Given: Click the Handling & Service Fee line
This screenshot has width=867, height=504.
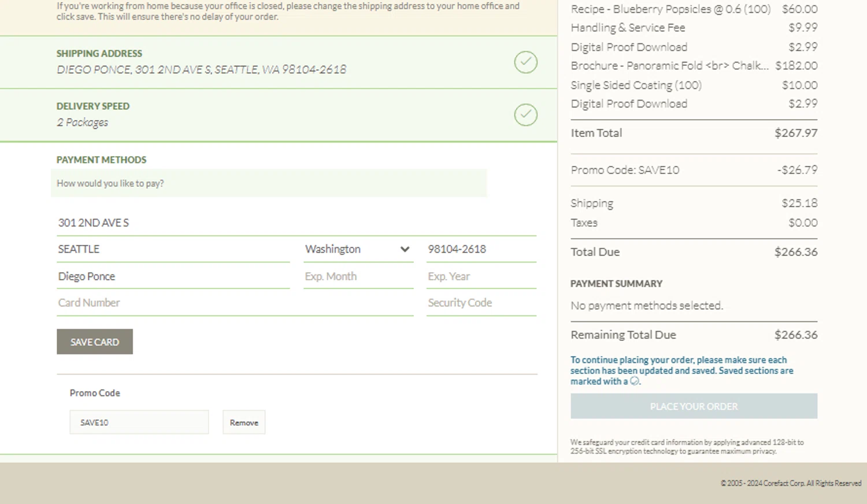Looking at the screenshot, I should point(694,27).
